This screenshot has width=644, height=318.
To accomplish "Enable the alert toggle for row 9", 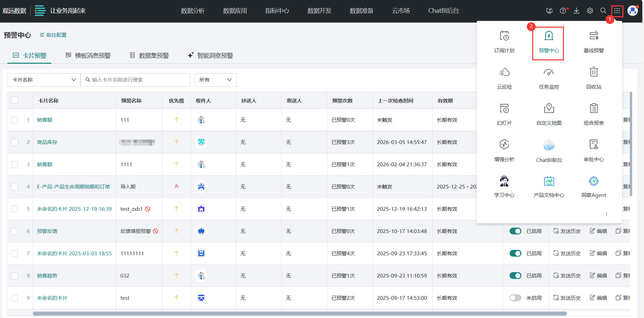I will 515,298.
